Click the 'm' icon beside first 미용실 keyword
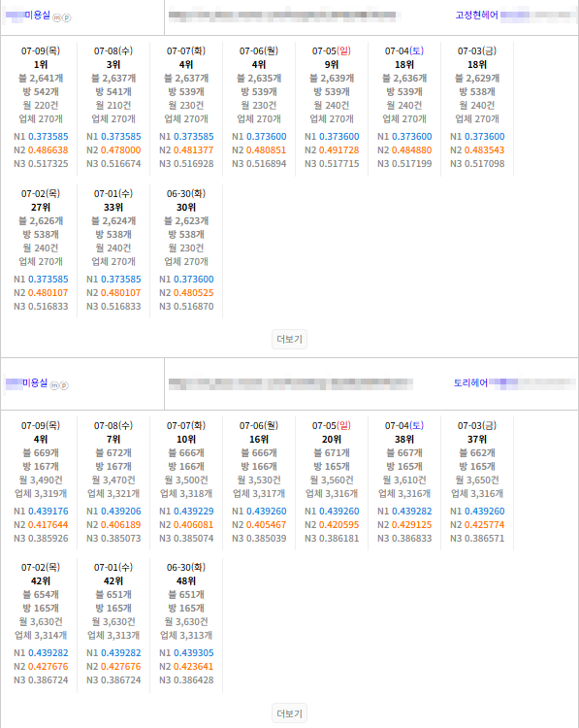The width and height of the screenshot is (579, 728). coord(56,17)
